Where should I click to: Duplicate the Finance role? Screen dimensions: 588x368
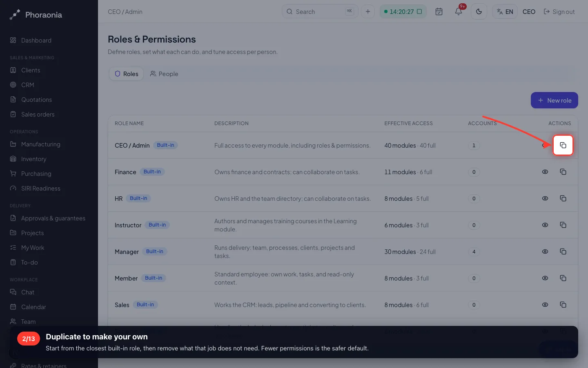563,172
